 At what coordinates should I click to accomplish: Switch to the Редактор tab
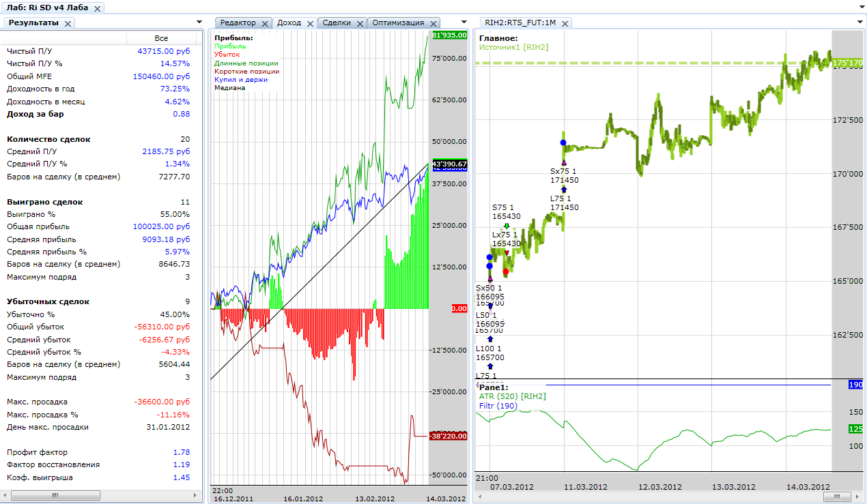click(x=238, y=23)
